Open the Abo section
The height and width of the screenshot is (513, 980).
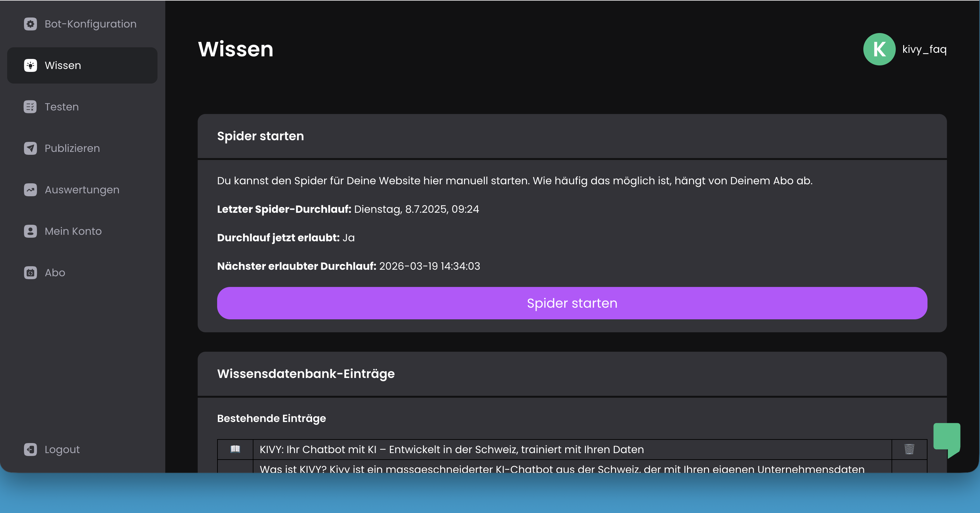55,272
